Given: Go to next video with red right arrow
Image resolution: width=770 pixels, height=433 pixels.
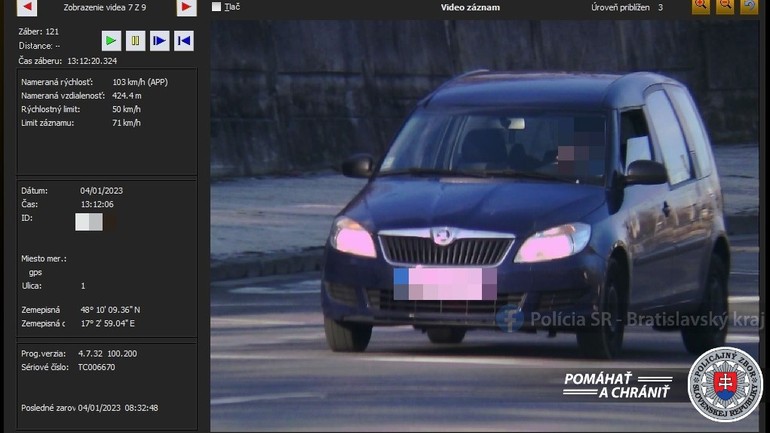Looking at the screenshot, I should point(186,8).
